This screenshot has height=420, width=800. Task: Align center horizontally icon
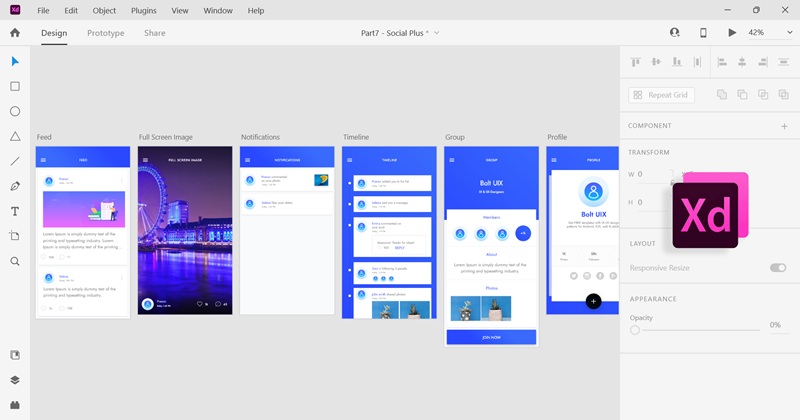(742, 62)
